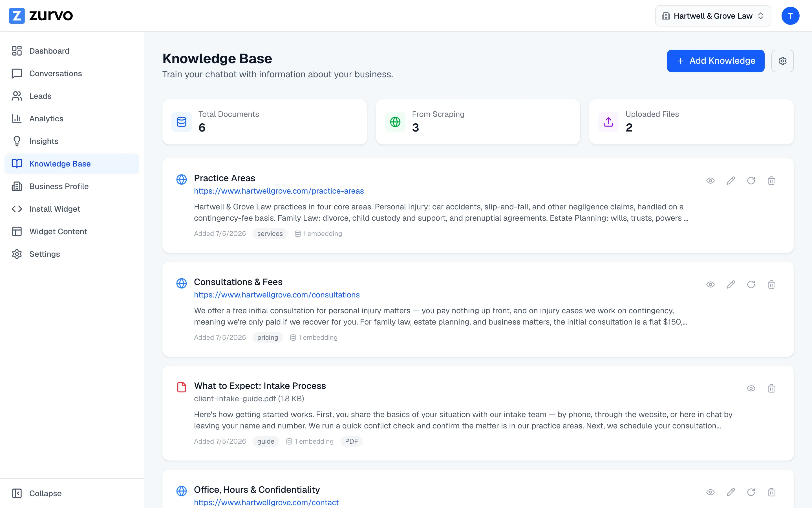Viewport: 812px width, 508px height.
Task: Refresh the Office, Hours & Confidentiality scrape
Action: tap(751, 492)
